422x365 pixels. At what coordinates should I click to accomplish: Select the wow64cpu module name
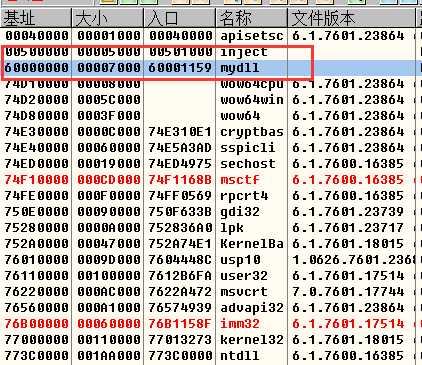(x=252, y=84)
